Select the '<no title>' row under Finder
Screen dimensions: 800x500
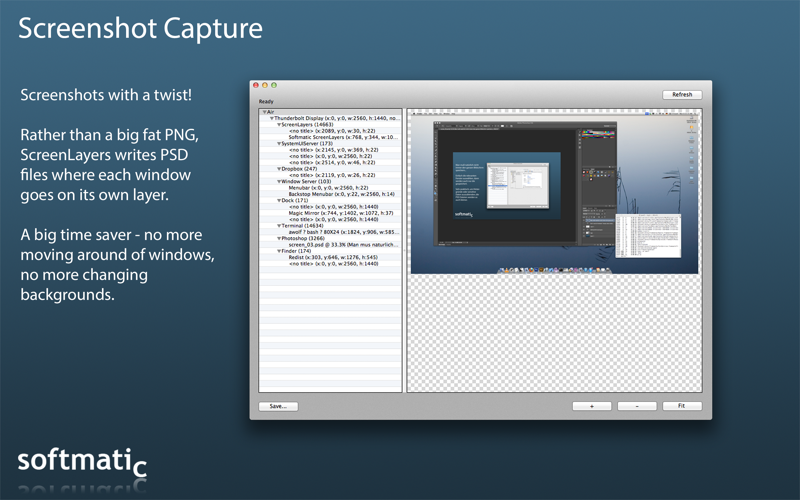pos(330,264)
